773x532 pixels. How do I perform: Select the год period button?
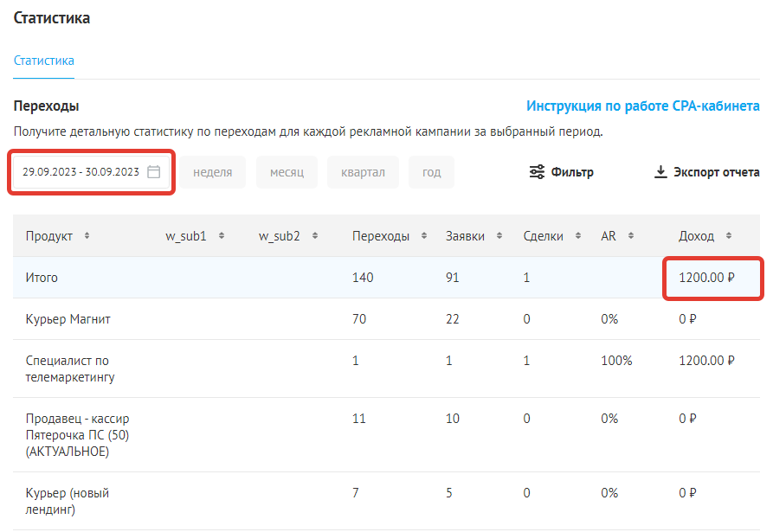pos(431,172)
